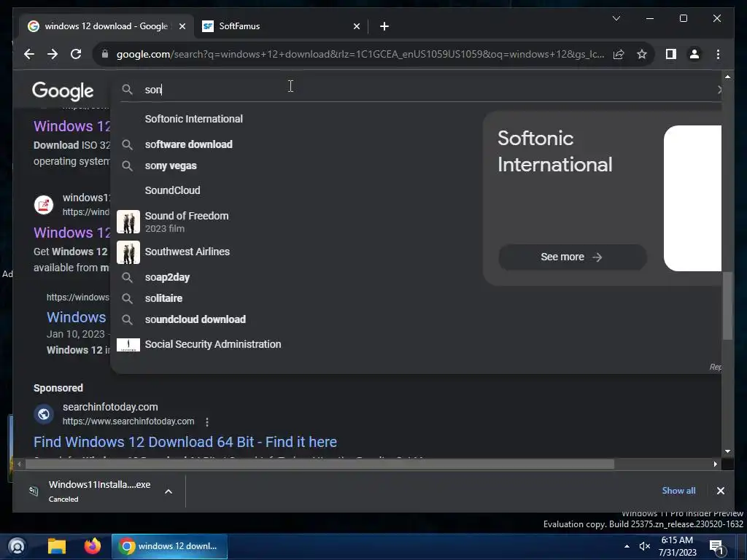The image size is (747, 560).
Task: Open the Chrome three-dot menu
Action: pos(718,54)
